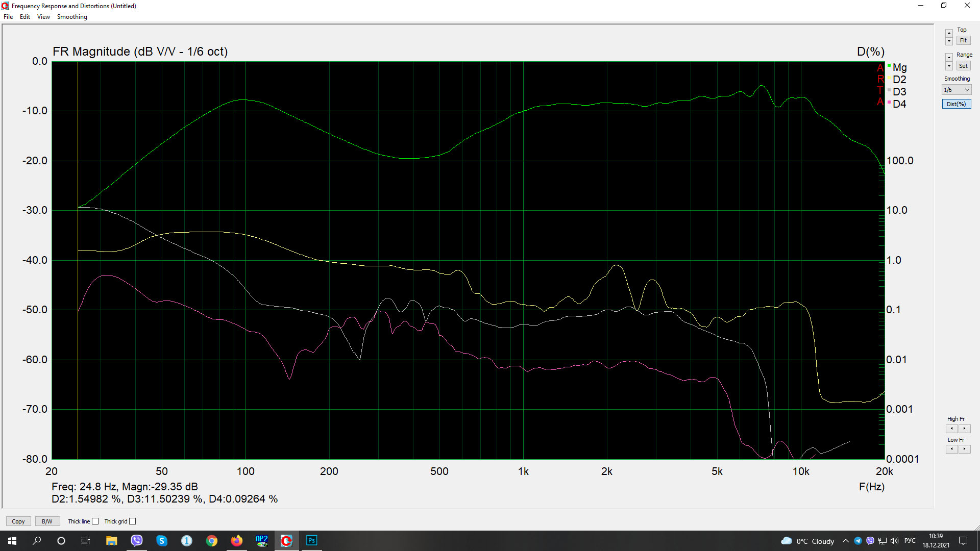This screenshot has height=551, width=980.
Task: Click the Fit button
Action: pyautogui.click(x=963, y=41)
